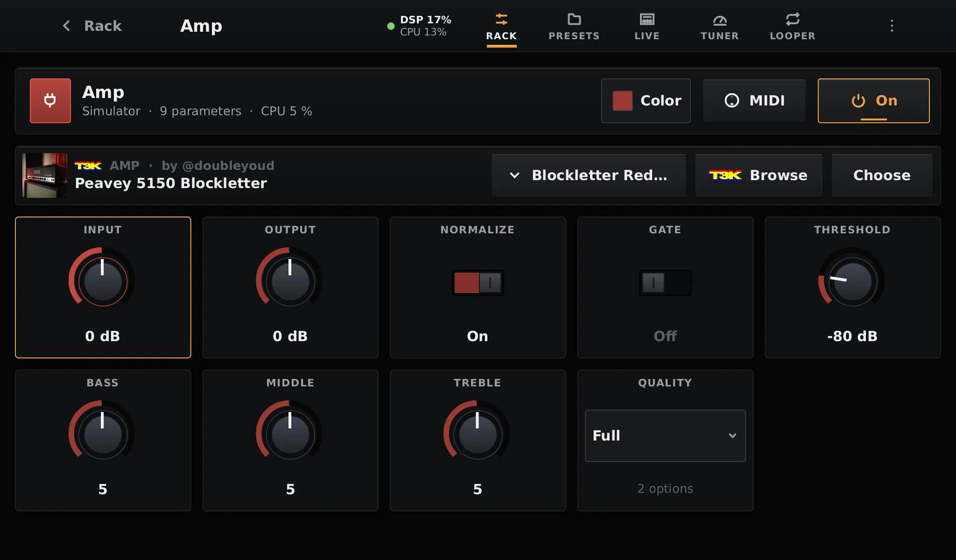Open the PRESETS tab
This screenshot has height=560, width=956.
pyautogui.click(x=574, y=28)
